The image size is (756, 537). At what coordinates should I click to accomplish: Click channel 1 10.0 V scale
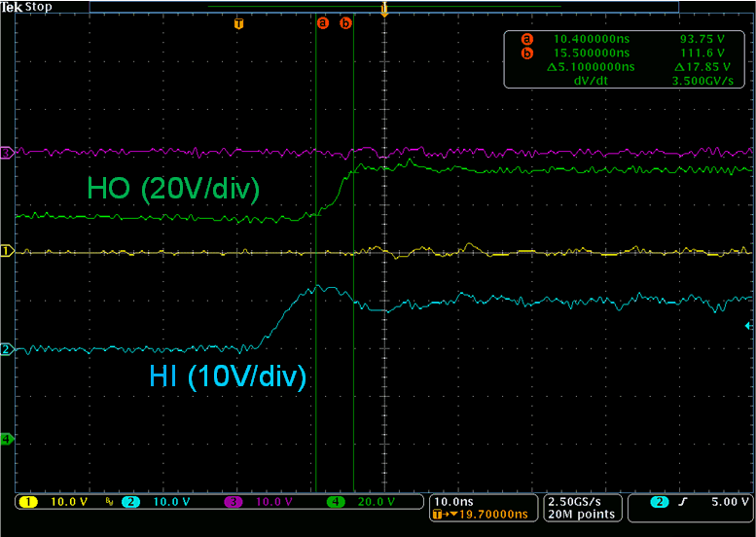[69, 502]
